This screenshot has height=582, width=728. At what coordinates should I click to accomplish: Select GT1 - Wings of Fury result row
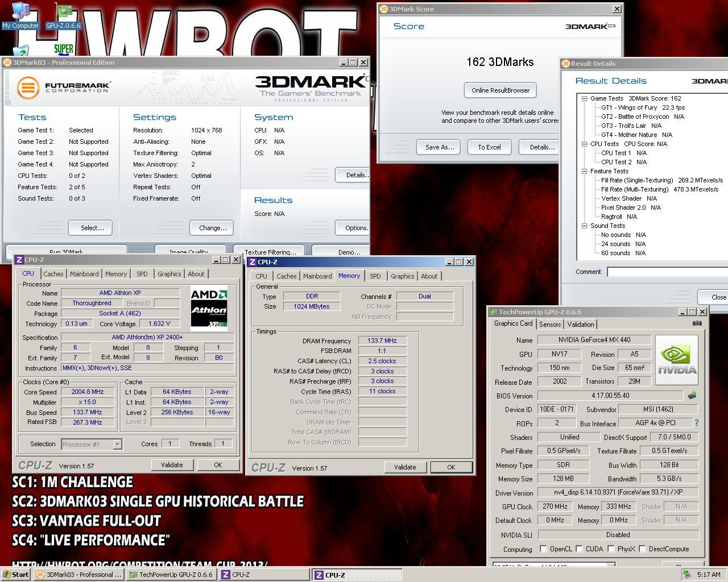(x=643, y=107)
